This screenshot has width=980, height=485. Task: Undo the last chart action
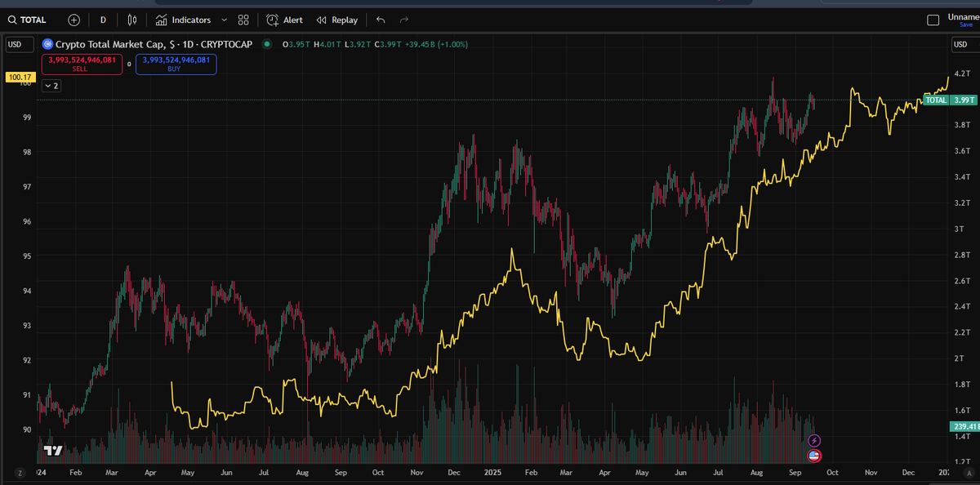click(381, 20)
